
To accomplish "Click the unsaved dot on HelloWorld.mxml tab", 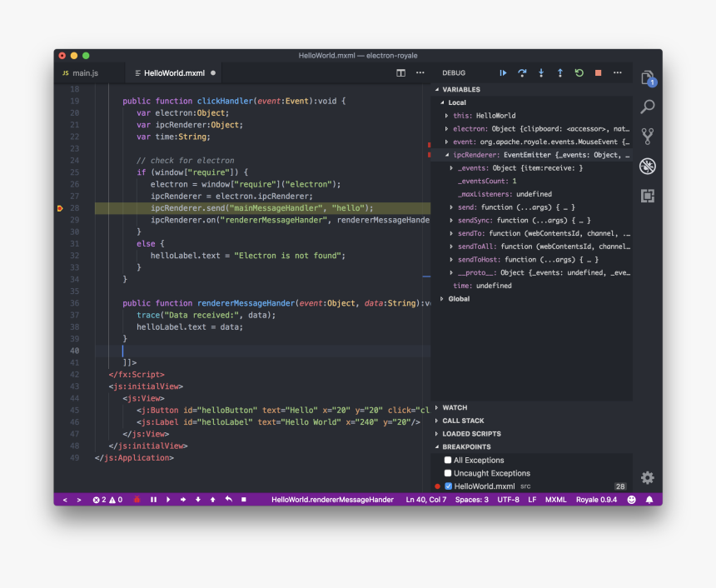I will pyautogui.click(x=213, y=73).
